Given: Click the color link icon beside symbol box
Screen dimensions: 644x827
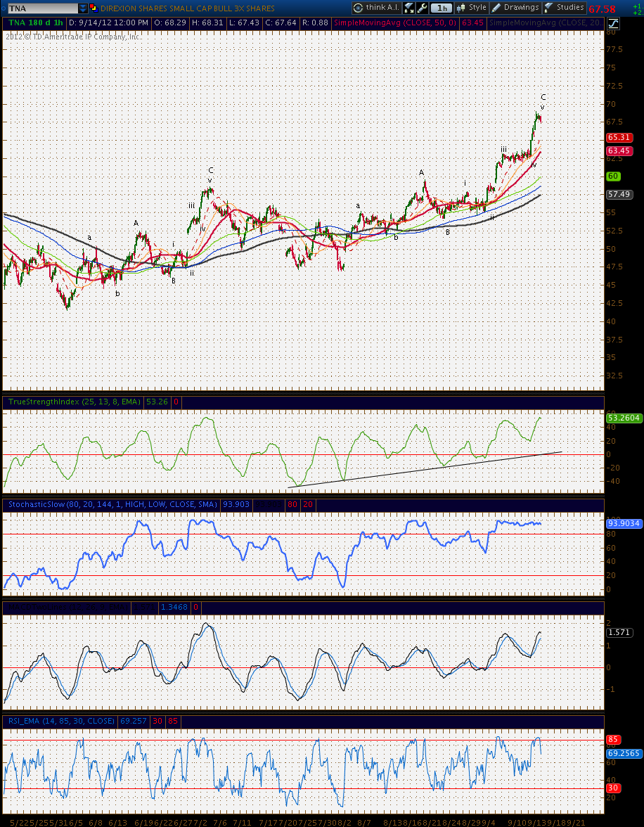Looking at the screenshot, I should point(94,8).
